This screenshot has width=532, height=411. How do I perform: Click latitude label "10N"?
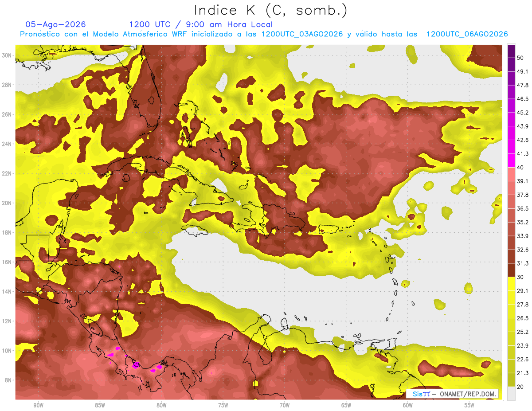[x=8, y=351]
